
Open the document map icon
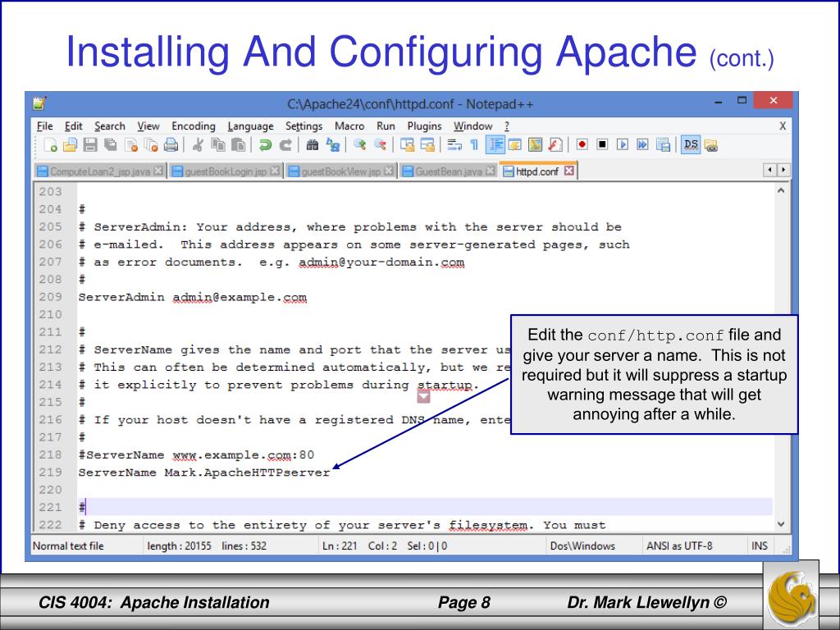pyautogui.click(x=535, y=144)
